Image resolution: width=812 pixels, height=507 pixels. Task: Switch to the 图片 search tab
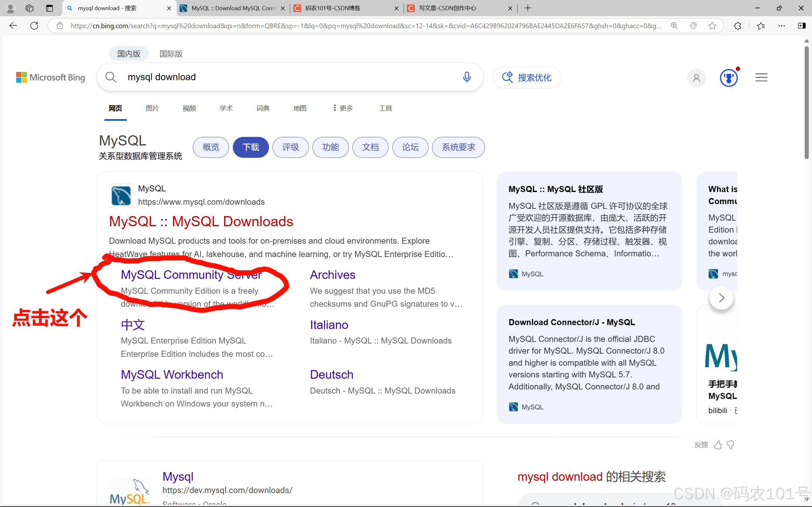(x=152, y=108)
